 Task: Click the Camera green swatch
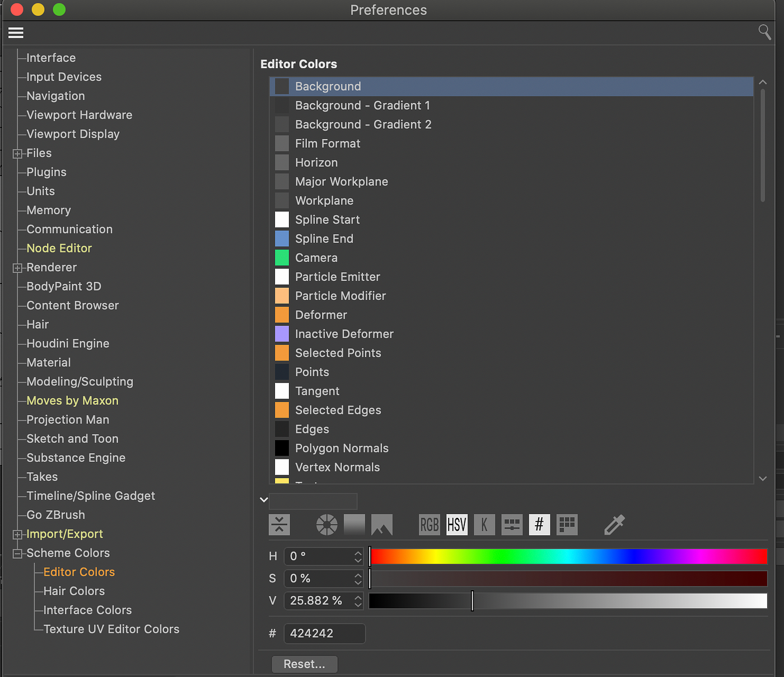282,258
